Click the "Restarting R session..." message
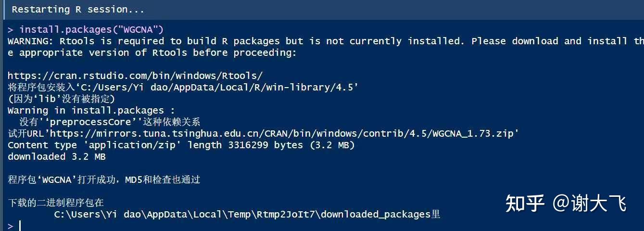 [78, 9]
